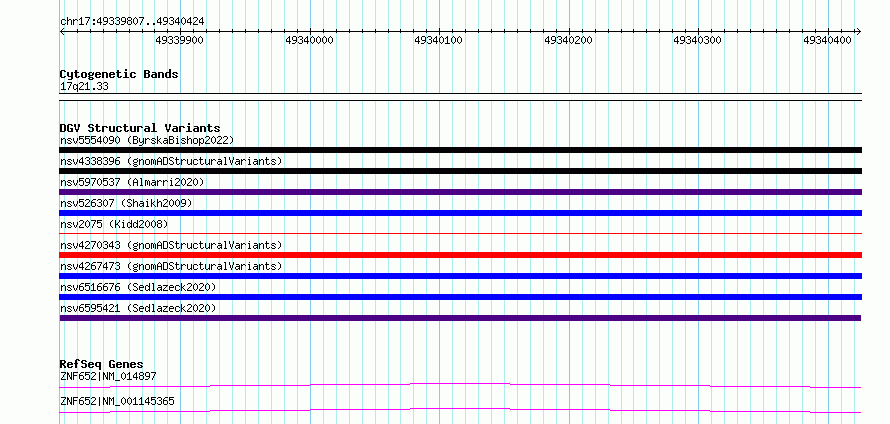Open variant nsv6516676 (Sedlazeck2020) label

point(138,287)
